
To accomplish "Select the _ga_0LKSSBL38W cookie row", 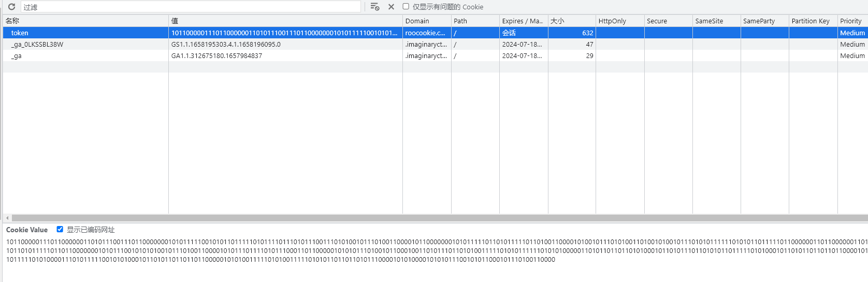I will click(435, 44).
